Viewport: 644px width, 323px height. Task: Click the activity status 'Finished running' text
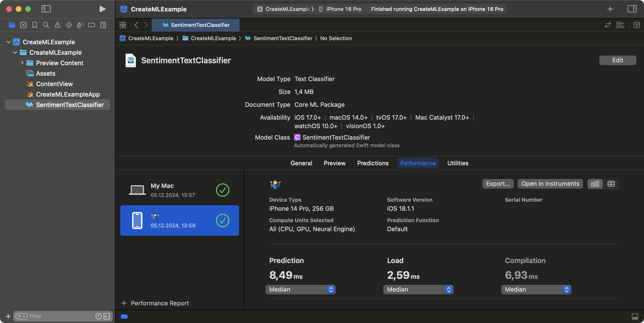point(437,9)
